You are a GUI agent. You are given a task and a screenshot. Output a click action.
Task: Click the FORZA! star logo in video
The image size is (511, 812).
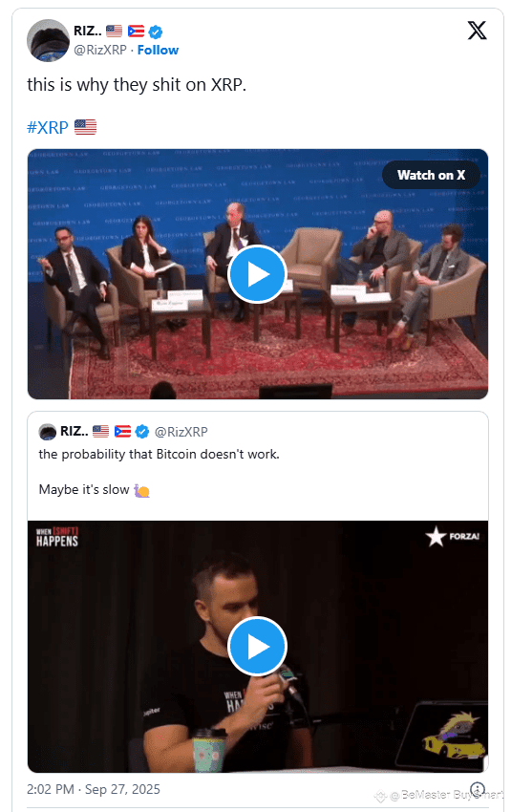453,537
